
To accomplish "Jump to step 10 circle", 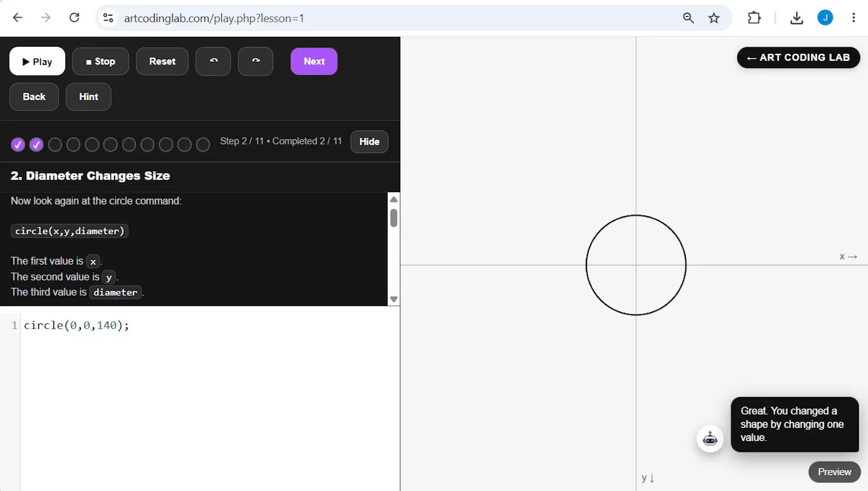I will click(x=184, y=145).
